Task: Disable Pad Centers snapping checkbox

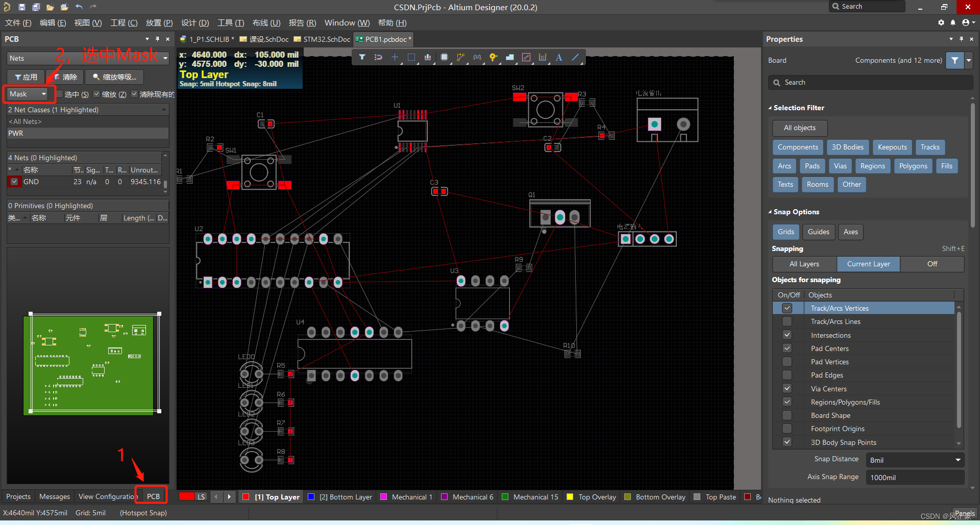Action: coord(787,348)
